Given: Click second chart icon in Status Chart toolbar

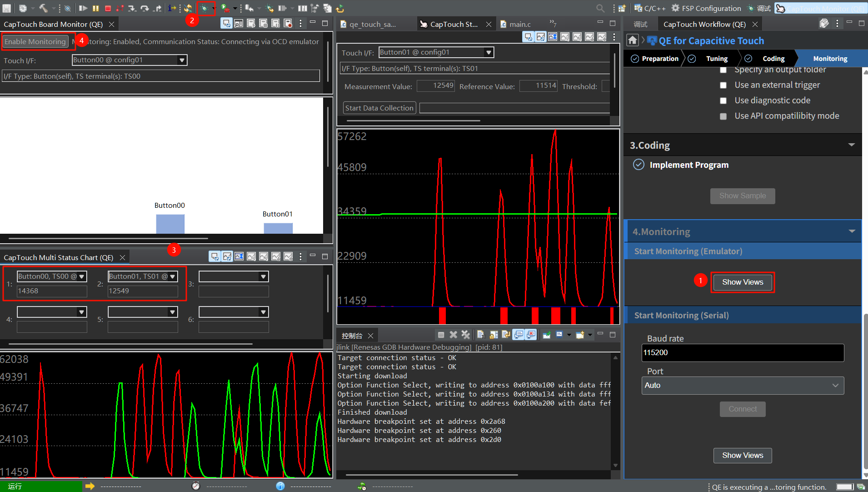Looking at the screenshot, I should click(x=540, y=37).
